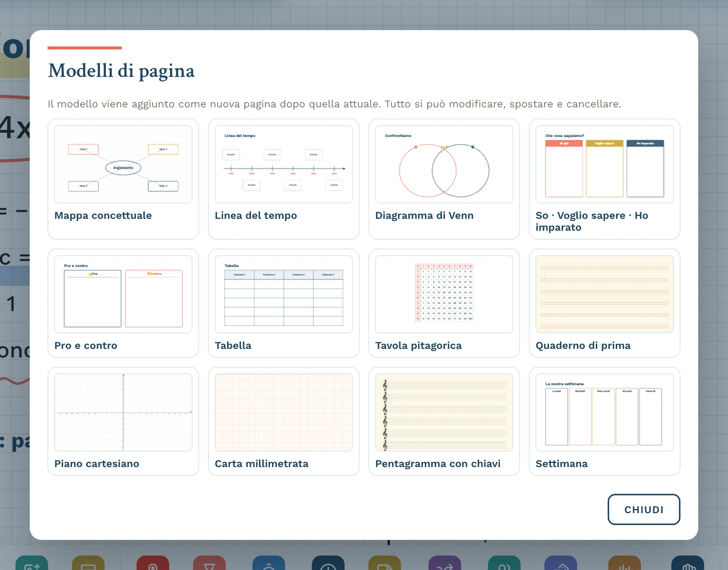Add the So · Voglio sapere · Ho imparato template

[605, 179]
